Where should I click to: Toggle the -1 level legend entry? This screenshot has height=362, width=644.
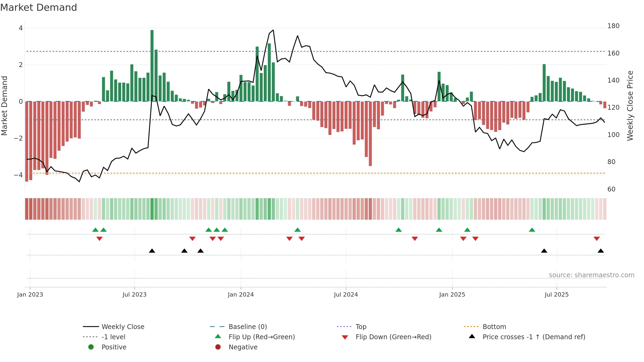[x=104, y=337]
